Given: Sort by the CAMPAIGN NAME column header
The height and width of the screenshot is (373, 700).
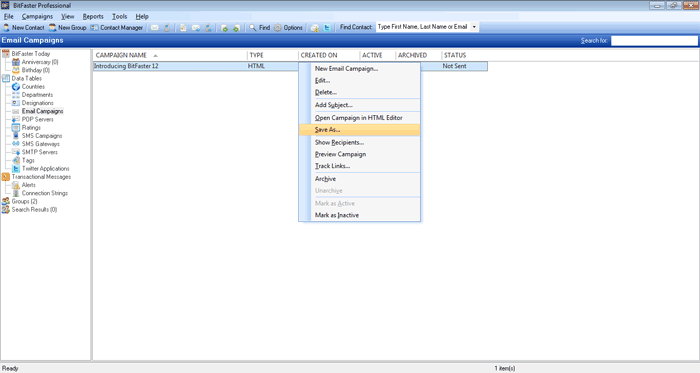Looking at the screenshot, I should pyautogui.click(x=170, y=55).
